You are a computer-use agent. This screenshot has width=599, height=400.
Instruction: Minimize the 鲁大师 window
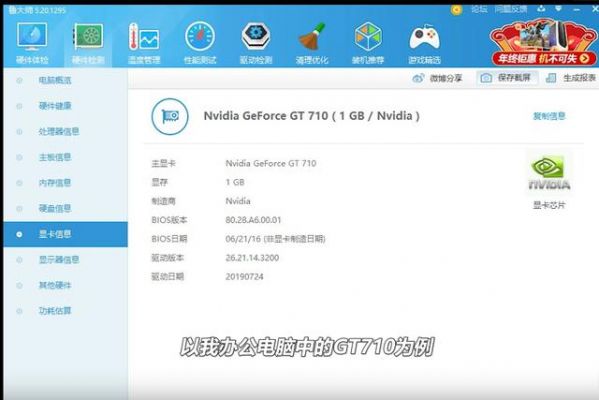[x=577, y=9]
